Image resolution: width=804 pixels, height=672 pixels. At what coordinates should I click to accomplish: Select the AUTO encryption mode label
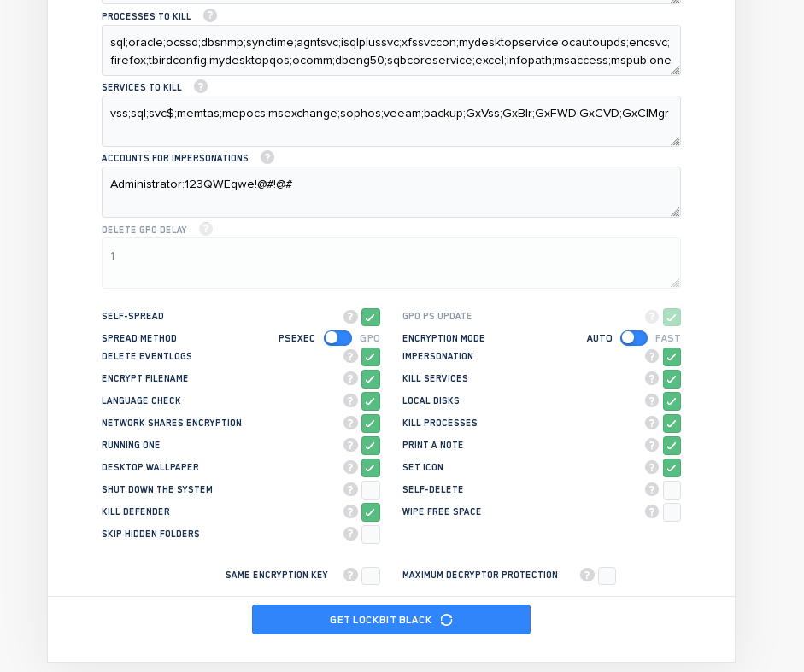(x=600, y=338)
